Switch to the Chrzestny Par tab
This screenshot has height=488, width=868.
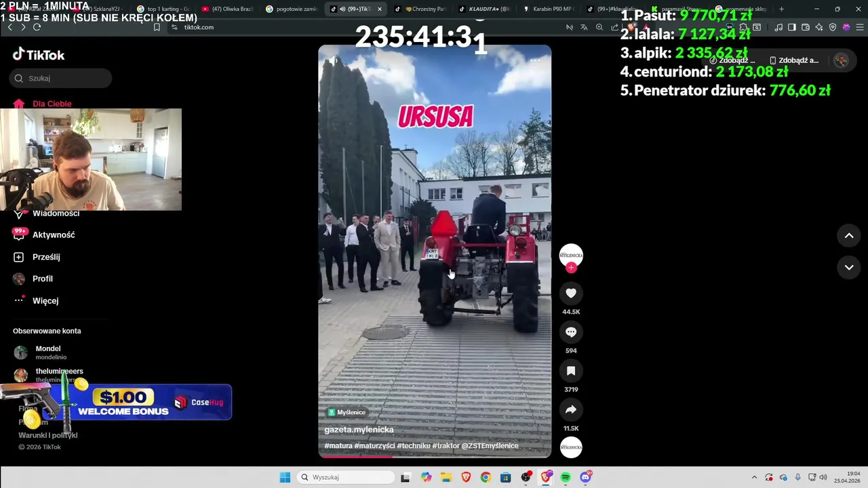coord(420,9)
